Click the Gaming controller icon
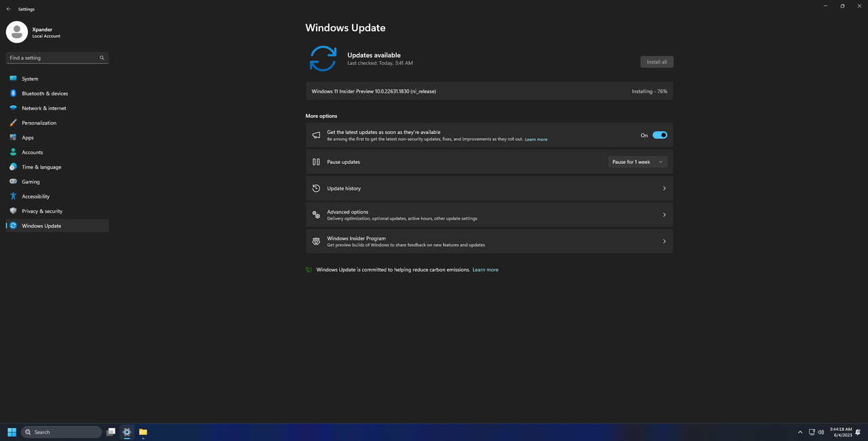Screen dimensions: 868x441 13,182
